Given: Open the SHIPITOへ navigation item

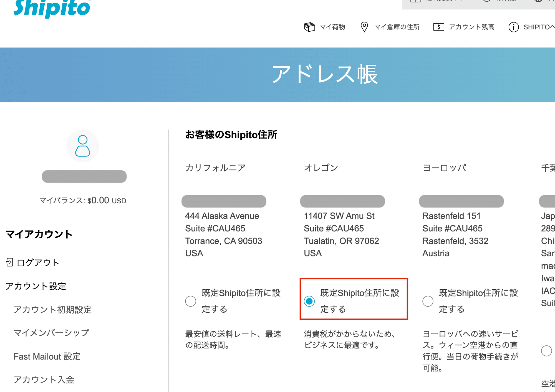Looking at the screenshot, I should tap(539, 27).
